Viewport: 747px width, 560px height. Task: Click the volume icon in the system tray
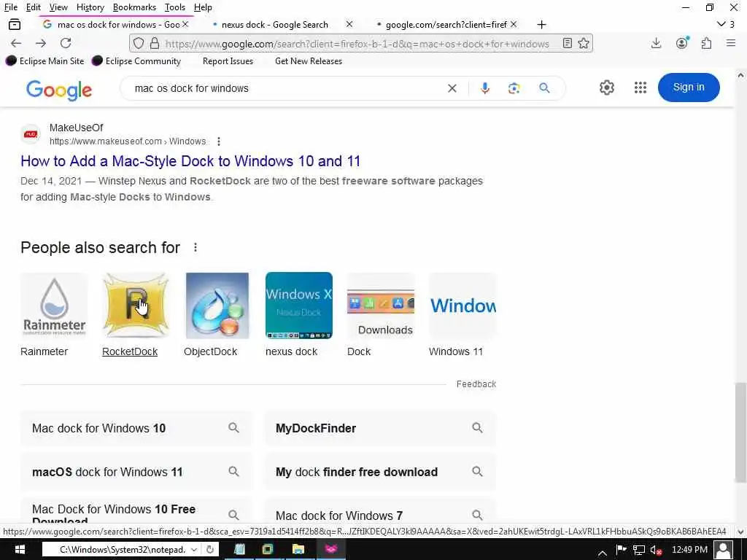pyautogui.click(x=656, y=551)
